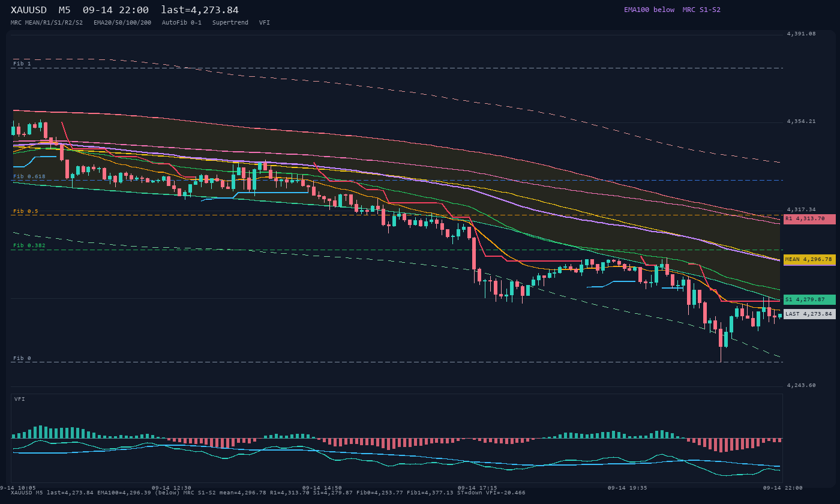Viewport: 840px width, 504px height.
Task: Click the 4,317.34 price axis label
Action: coord(802,209)
